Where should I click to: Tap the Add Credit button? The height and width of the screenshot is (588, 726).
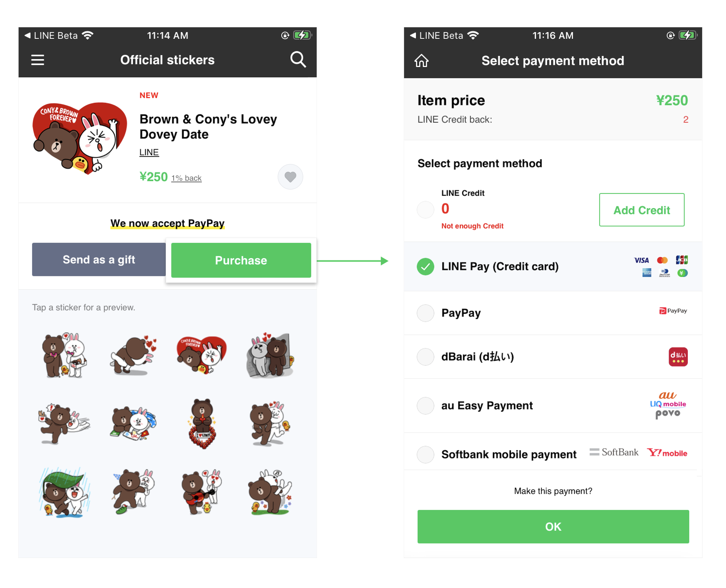tap(642, 210)
